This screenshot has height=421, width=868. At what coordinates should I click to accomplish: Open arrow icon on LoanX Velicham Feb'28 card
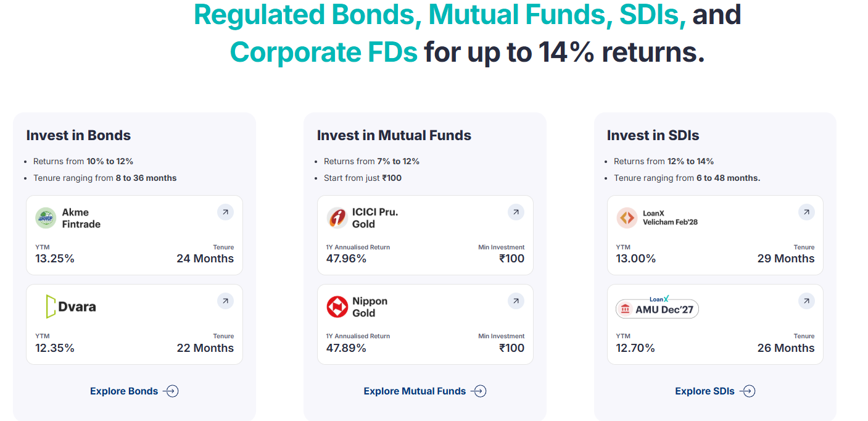(x=806, y=212)
